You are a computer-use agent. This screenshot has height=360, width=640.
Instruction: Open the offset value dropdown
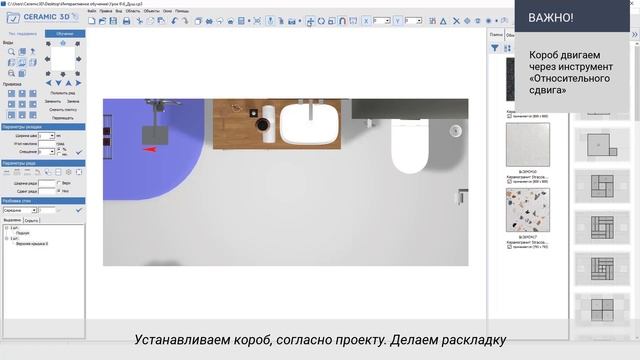(52, 152)
